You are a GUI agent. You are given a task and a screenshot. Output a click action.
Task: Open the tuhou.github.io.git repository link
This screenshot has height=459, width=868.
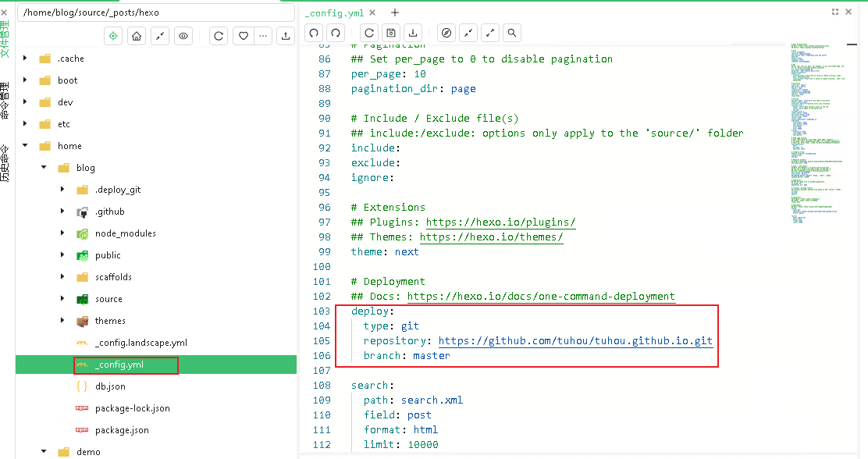coord(575,341)
